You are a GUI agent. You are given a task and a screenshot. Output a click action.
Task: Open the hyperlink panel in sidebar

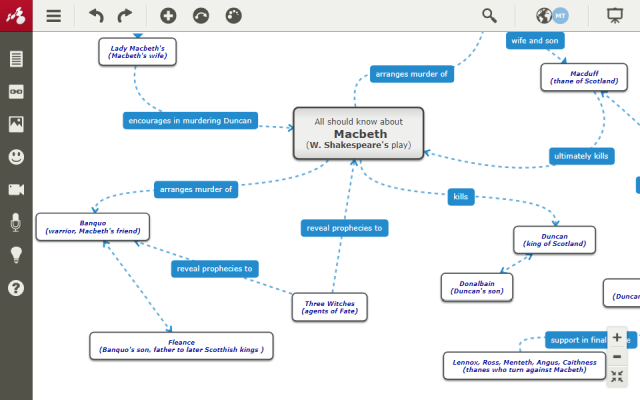(16, 91)
